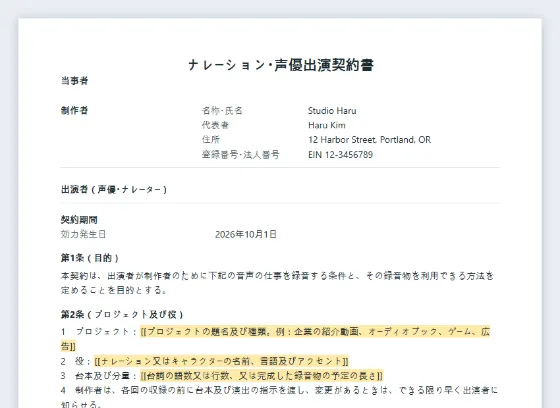Click the label 2 役：
The height and width of the screenshot is (408, 560).
76,361
